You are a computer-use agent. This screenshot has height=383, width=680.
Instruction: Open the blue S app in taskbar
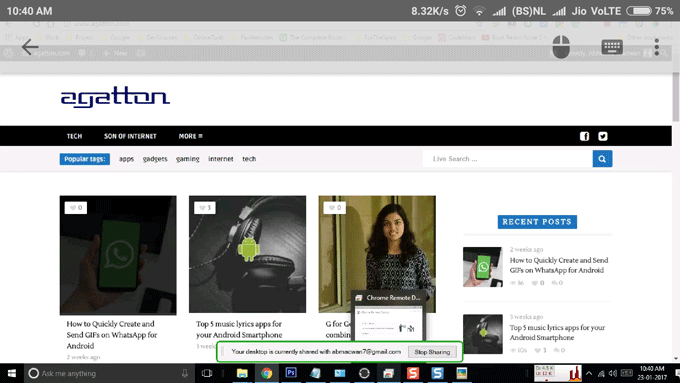tap(437, 373)
